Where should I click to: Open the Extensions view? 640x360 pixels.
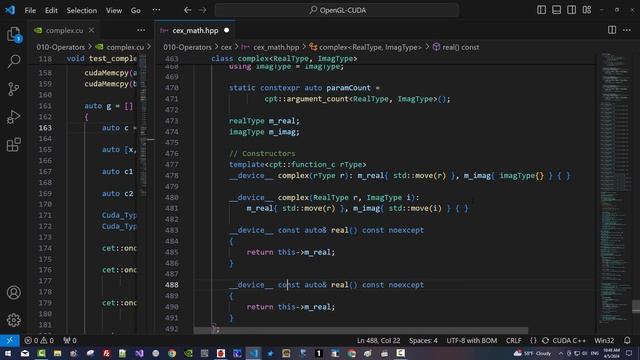13,144
